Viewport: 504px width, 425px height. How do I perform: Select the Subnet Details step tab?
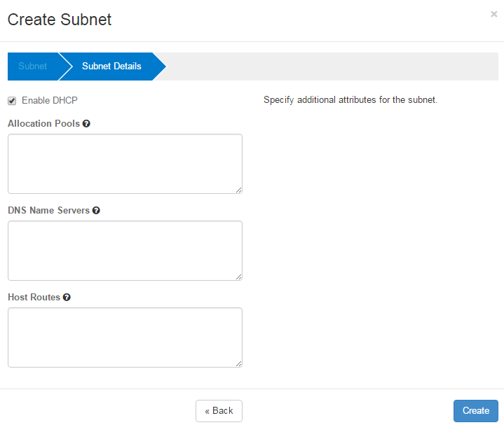(x=111, y=67)
